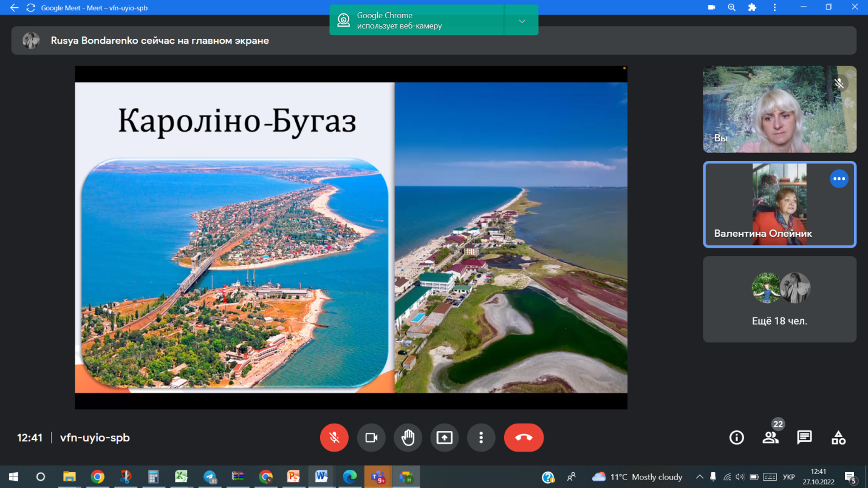The height and width of the screenshot is (488, 868).
Task: Click the present screen button
Action: click(445, 438)
